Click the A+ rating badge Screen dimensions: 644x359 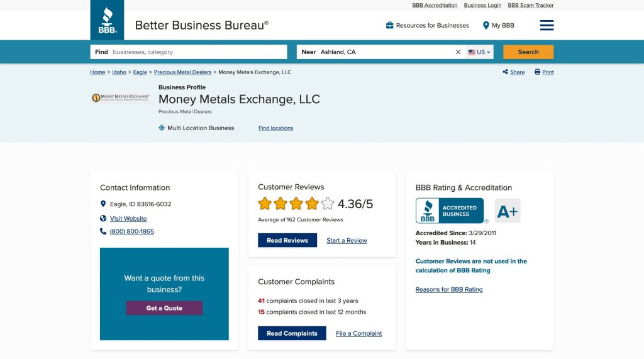point(508,211)
